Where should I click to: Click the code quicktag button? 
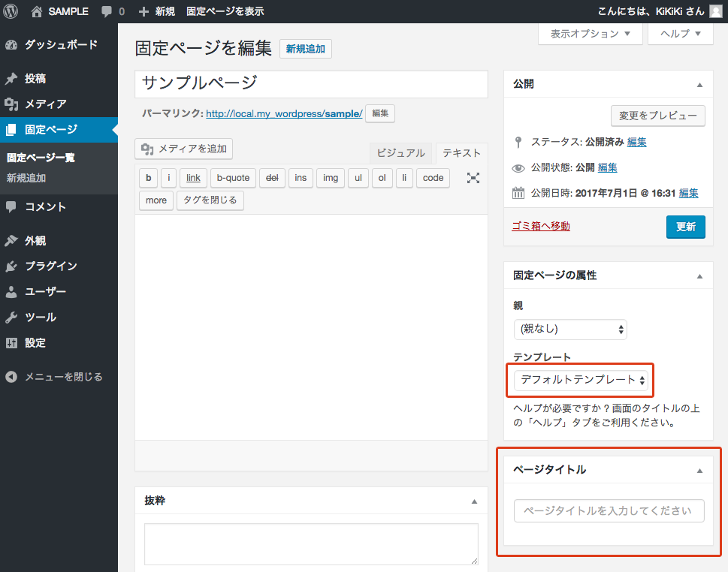[433, 178]
